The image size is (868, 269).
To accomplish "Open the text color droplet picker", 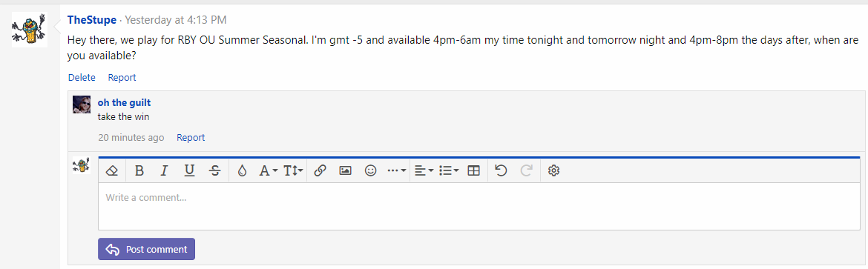I will [x=242, y=171].
